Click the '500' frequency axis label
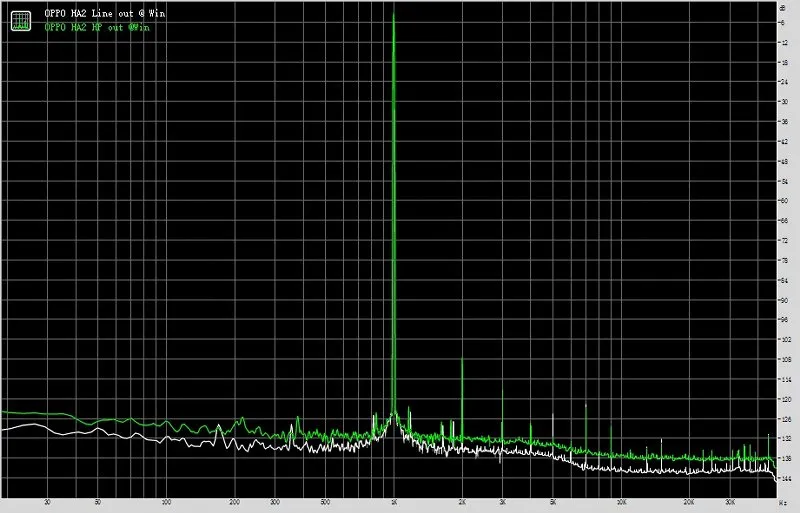This screenshot has width=800, height=513. click(325, 502)
